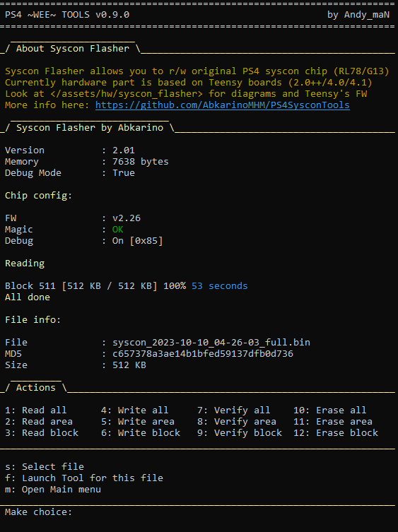Image resolution: width=398 pixels, height=532 pixels.
Task: Select the 'Write all' action
Action: point(134,410)
